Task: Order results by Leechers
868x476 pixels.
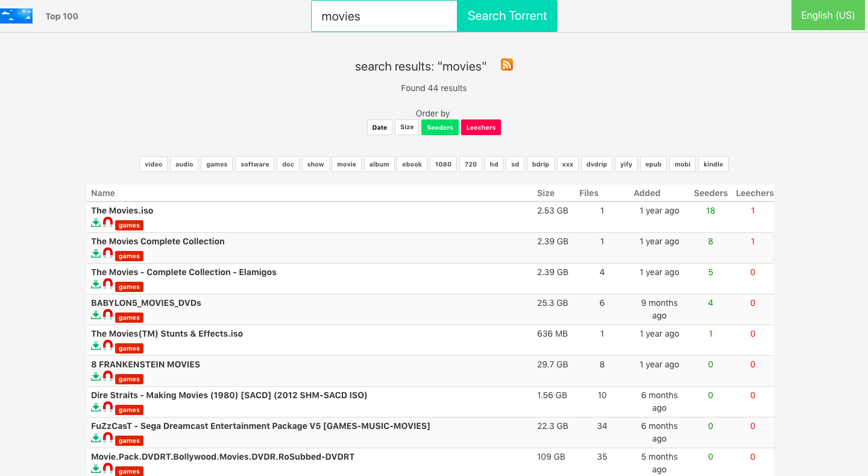Action: (x=481, y=127)
